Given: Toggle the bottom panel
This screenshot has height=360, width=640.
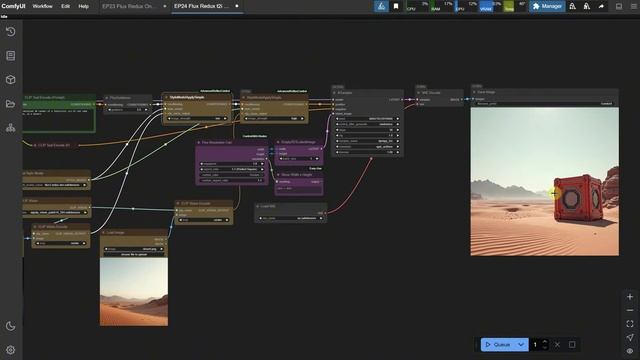Looking at the screenshot, I should (x=619, y=6).
